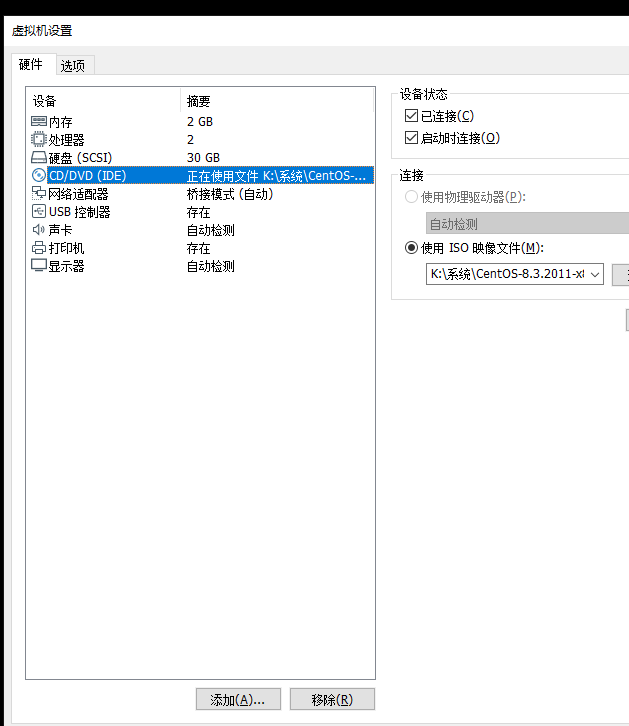The width and height of the screenshot is (629, 726).
Task: Open the ISO image path dropdown arrow
Action: [595, 274]
